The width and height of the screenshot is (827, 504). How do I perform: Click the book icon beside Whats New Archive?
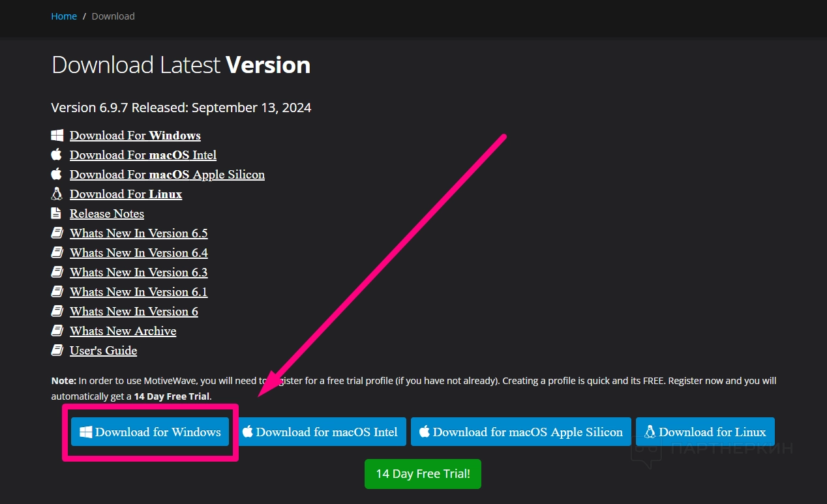(57, 331)
